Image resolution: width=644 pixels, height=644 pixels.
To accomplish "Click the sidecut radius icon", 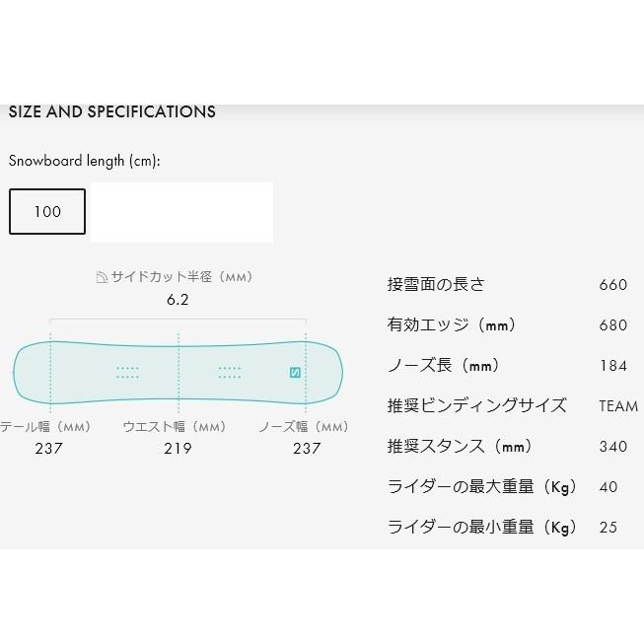I will tap(102, 278).
